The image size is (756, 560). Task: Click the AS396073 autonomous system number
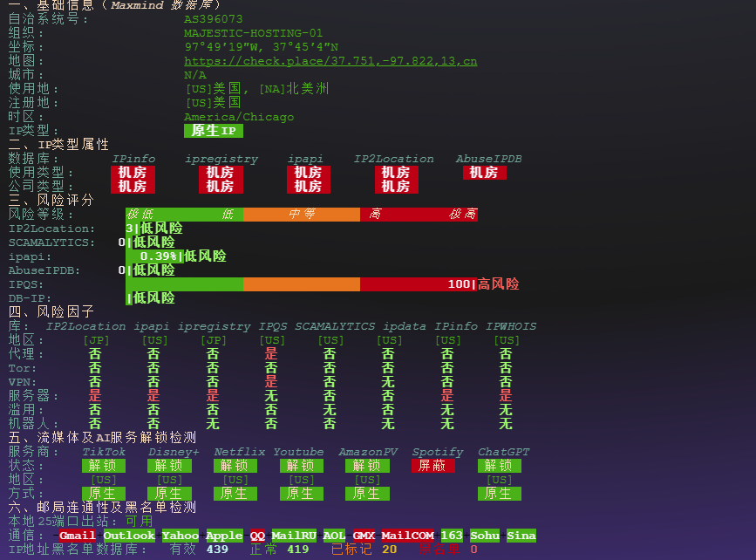(212, 17)
